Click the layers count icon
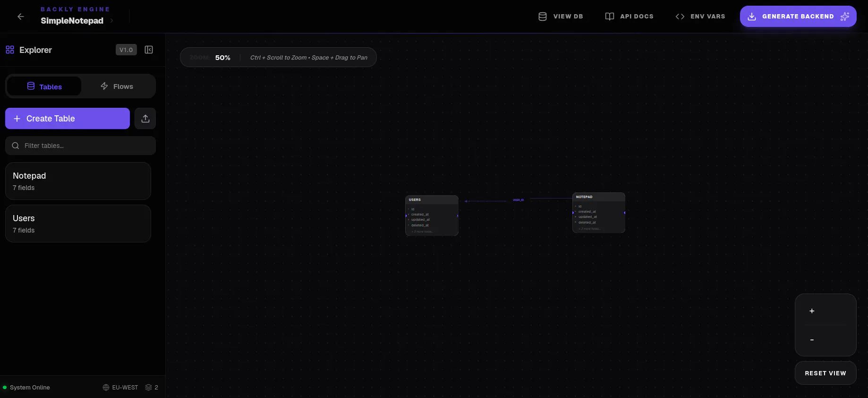The width and height of the screenshot is (868, 398). pyautogui.click(x=149, y=388)
